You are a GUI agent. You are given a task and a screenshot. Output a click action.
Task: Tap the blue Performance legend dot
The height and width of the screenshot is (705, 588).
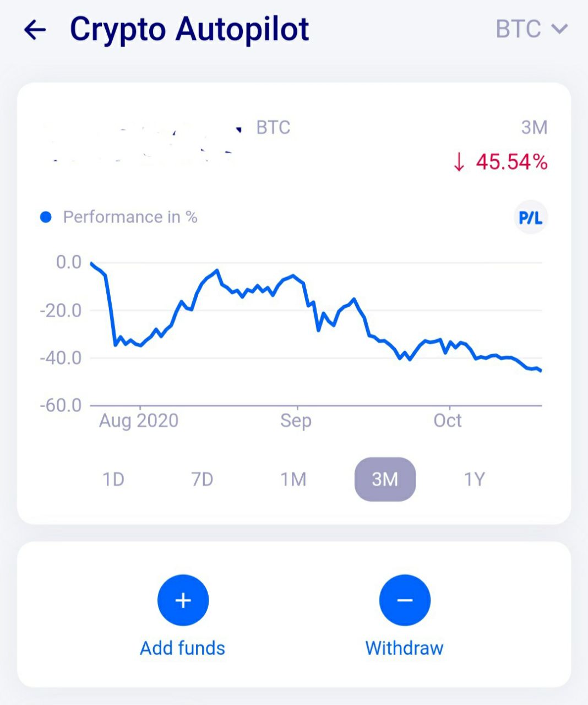[46, 218]
